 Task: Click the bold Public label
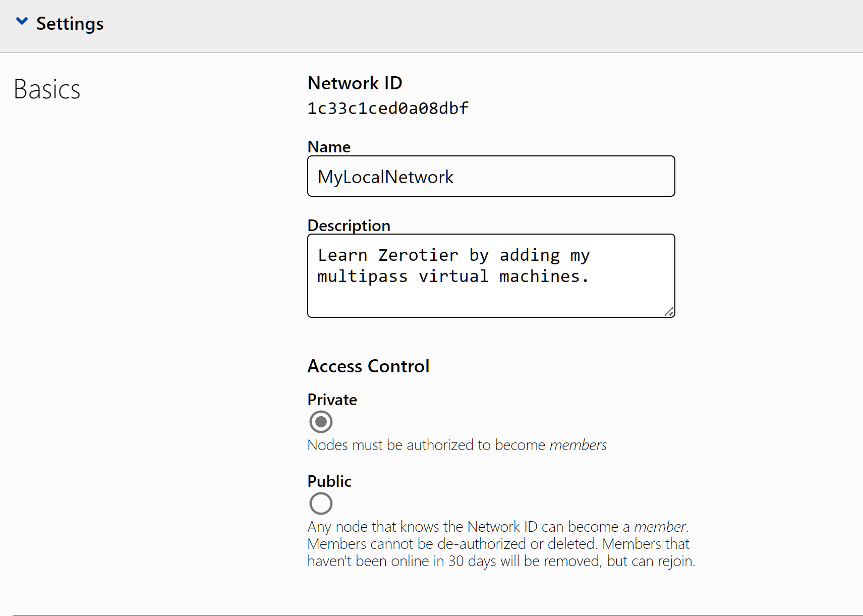coord(329,481)
